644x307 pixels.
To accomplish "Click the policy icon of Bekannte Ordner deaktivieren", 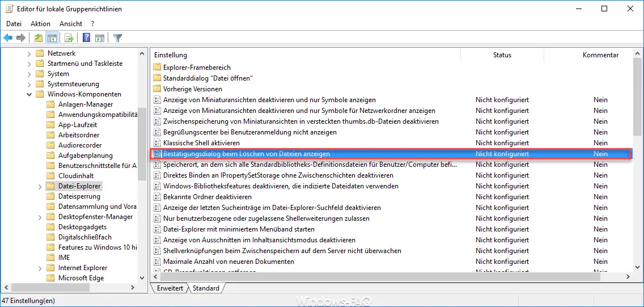I will (156, 197).
